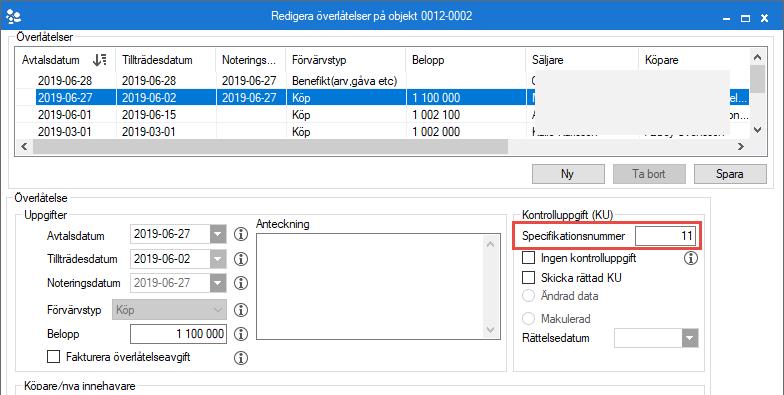Click the list's horizontal scrollbar thumb
This screenshot has height=395, width=784.
(270, 147)
